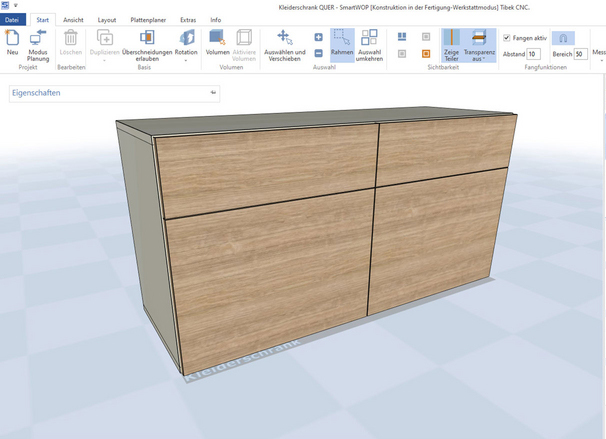Open the Info tab
The height and width of the screenshot is (439, 606).
click(x=216, y=20)
